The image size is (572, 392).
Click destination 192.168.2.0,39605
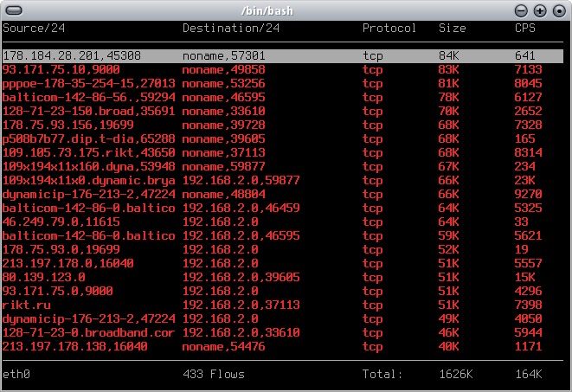pyautogui.click(x=241, y=278)
